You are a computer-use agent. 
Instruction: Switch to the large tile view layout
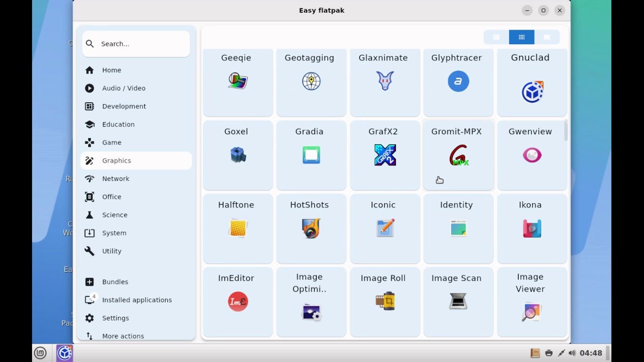tap(547, 37)
